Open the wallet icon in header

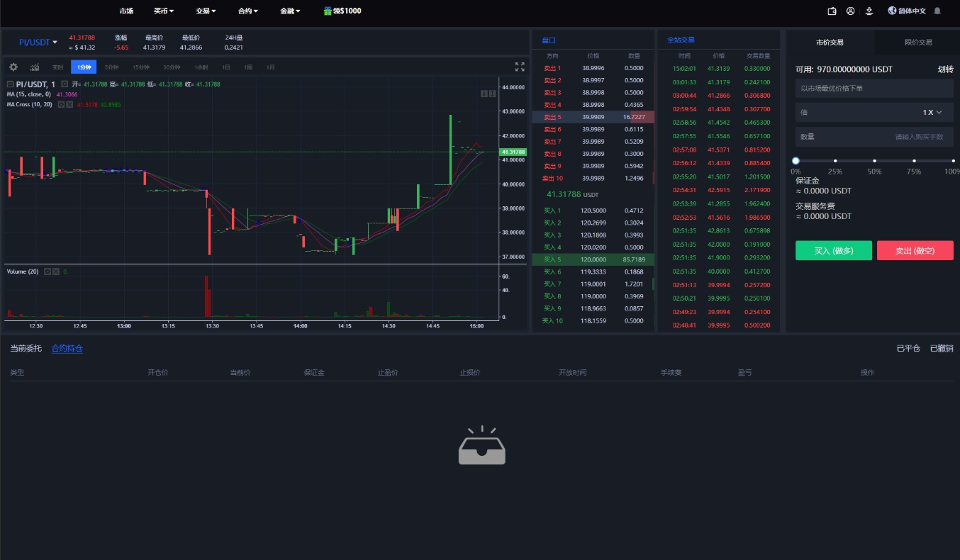tap(832, 11)
